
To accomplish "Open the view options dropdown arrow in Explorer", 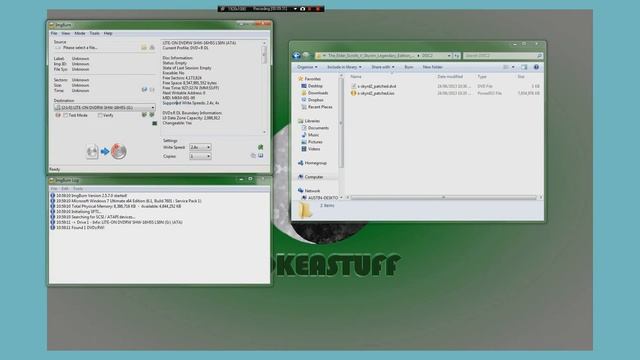I will pyautogui.click(x=513, y=67).
